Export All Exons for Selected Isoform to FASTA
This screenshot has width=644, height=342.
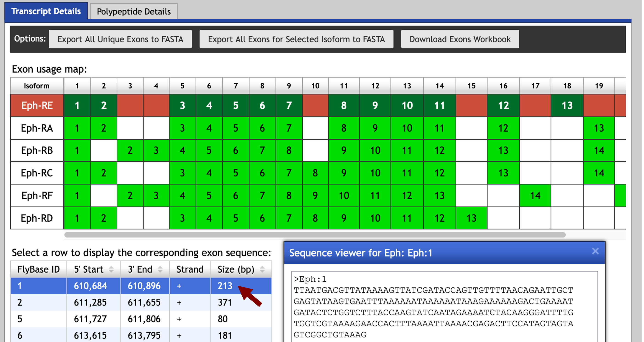pos(296,39)
